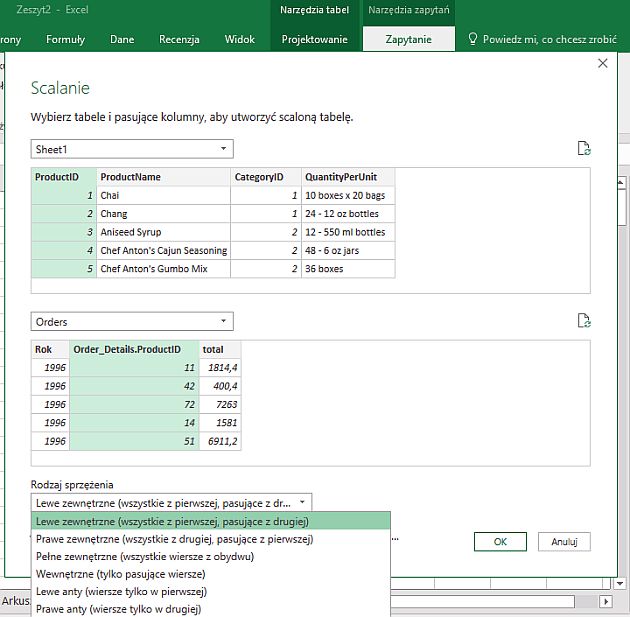Choose Pełne zewnętrzne join option

[211, 557]
